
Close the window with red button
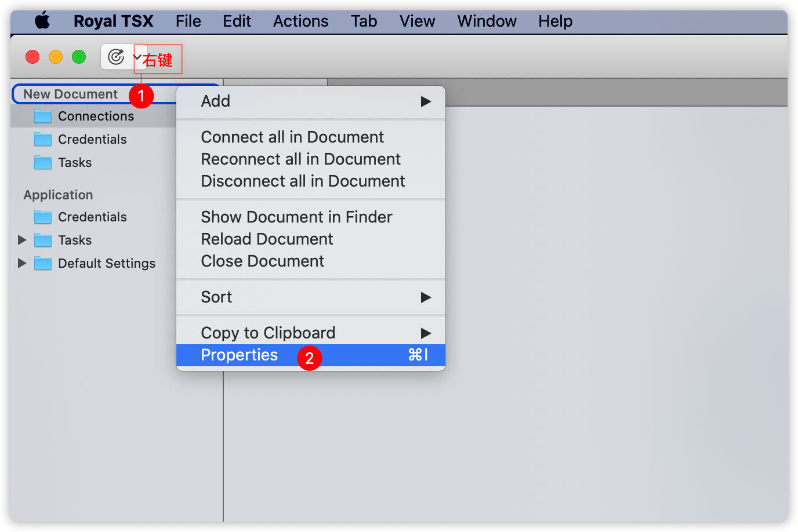coord(32,57)
